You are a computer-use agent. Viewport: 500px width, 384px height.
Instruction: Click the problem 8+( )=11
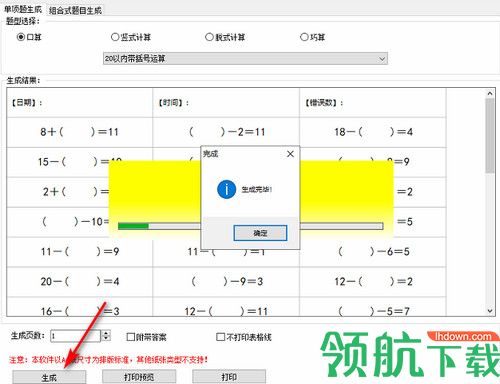[x=79, y=132]
